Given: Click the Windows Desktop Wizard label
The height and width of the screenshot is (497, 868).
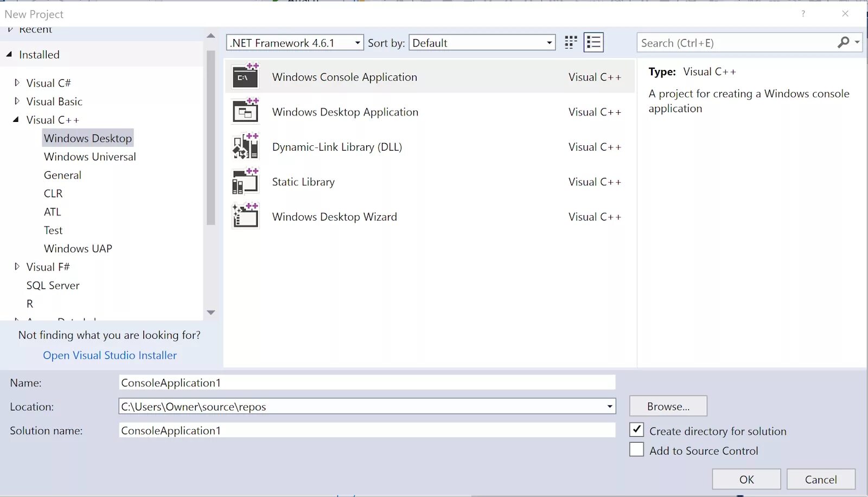Looking at the screenshot, I should click(334, 217).
